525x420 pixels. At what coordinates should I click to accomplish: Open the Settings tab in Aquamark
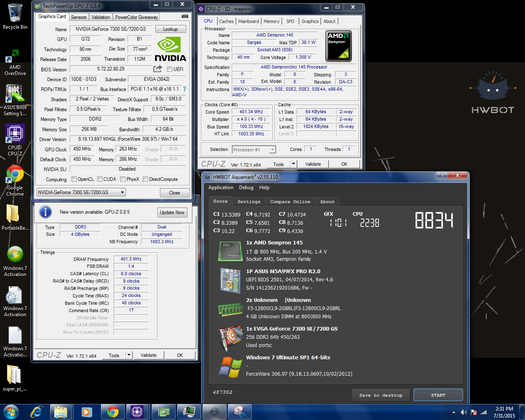tap(249, 201)
